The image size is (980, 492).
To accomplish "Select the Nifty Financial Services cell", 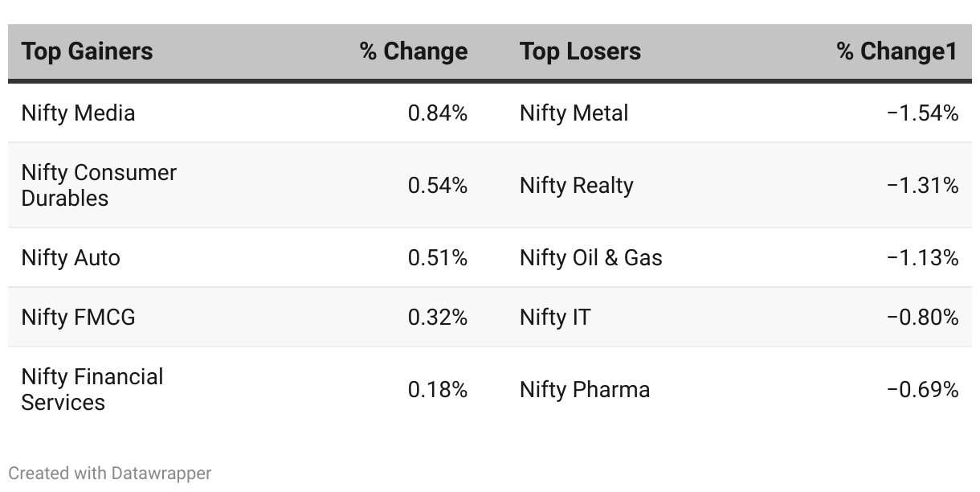I will pos(92,389).
